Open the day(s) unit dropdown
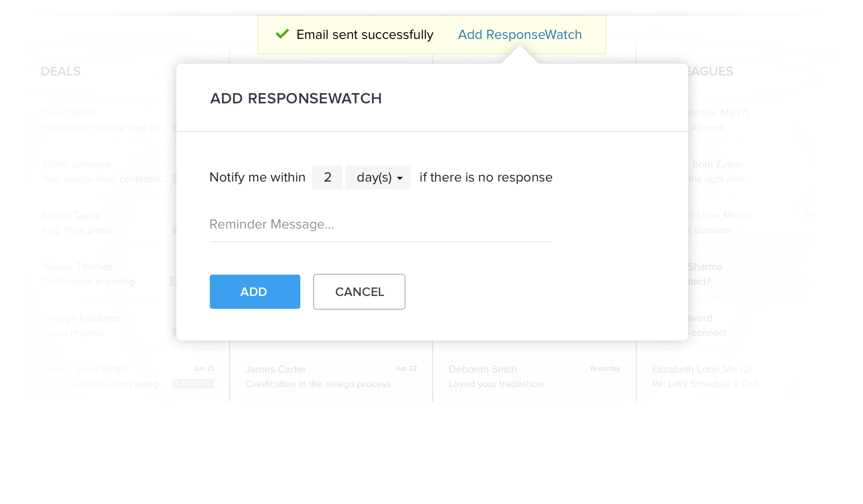 [x=378, y=177]
